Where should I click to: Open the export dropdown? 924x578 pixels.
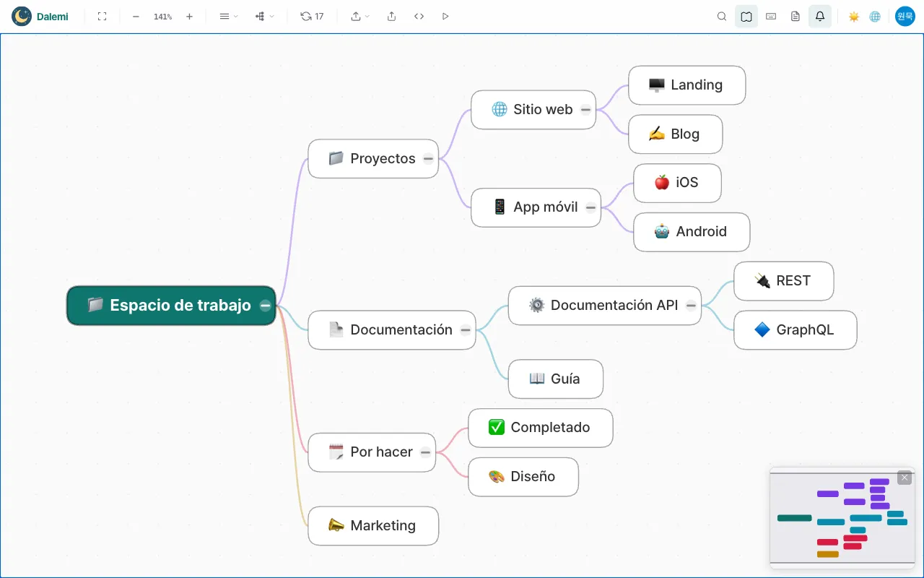click(x=360, y=16)
